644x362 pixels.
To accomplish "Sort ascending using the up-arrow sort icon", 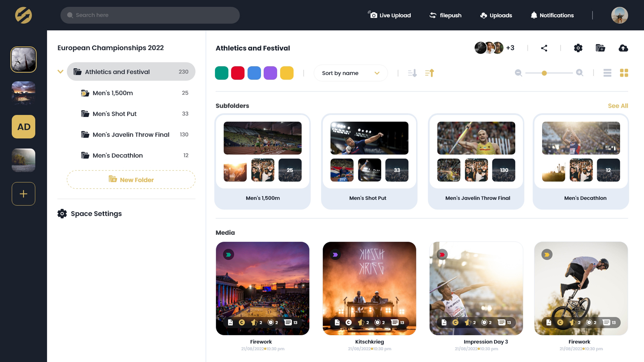I will (x=429, y=73).
